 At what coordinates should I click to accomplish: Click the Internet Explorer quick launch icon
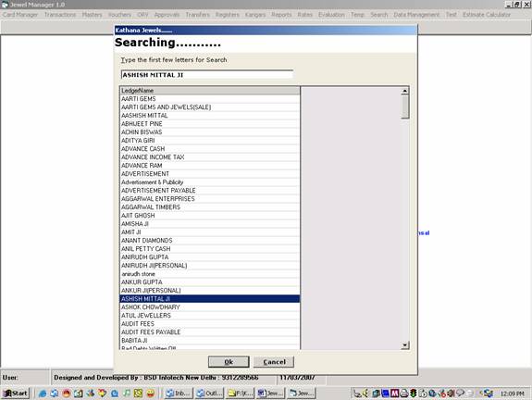pos(43,394)
